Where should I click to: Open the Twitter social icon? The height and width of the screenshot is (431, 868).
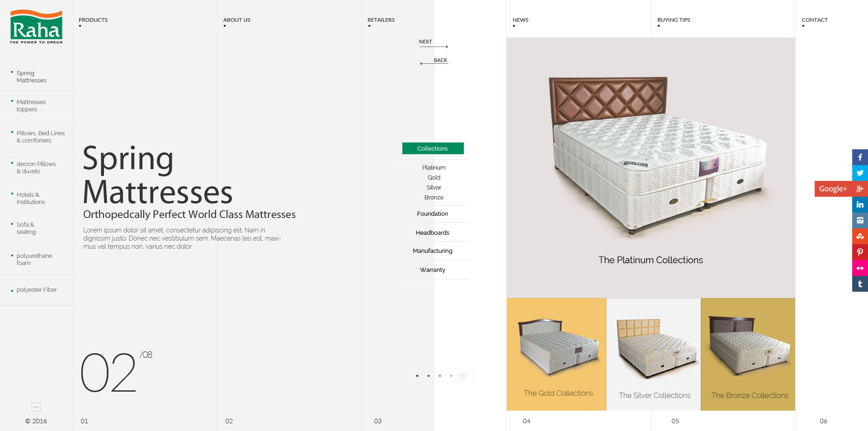coord(860,173)
